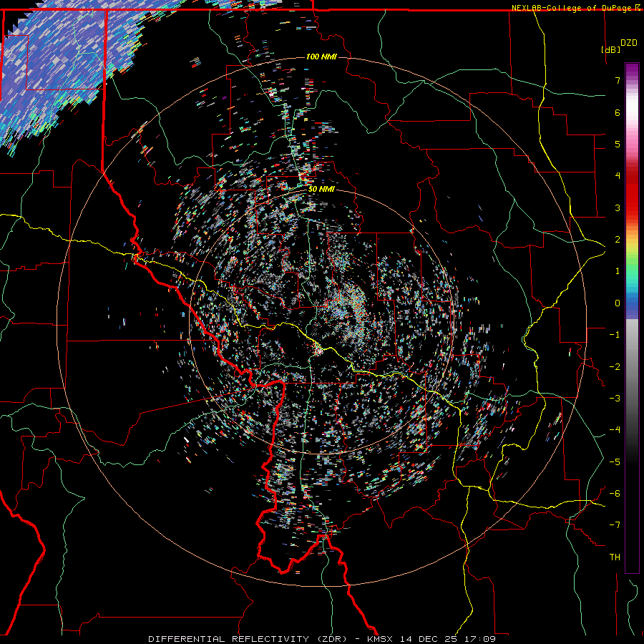Click the 17:09 timestamp in the caption
The image size is (644, 644).
coord(481,639)
